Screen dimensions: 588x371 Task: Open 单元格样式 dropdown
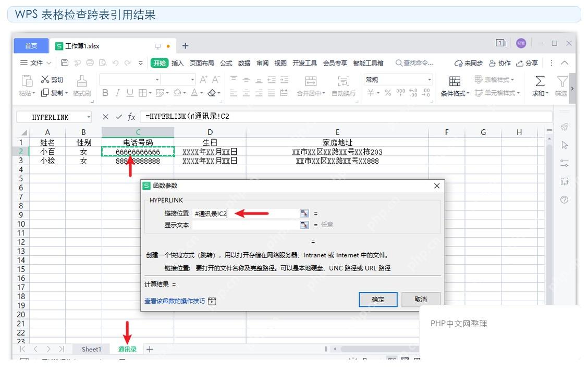(497, 93)
